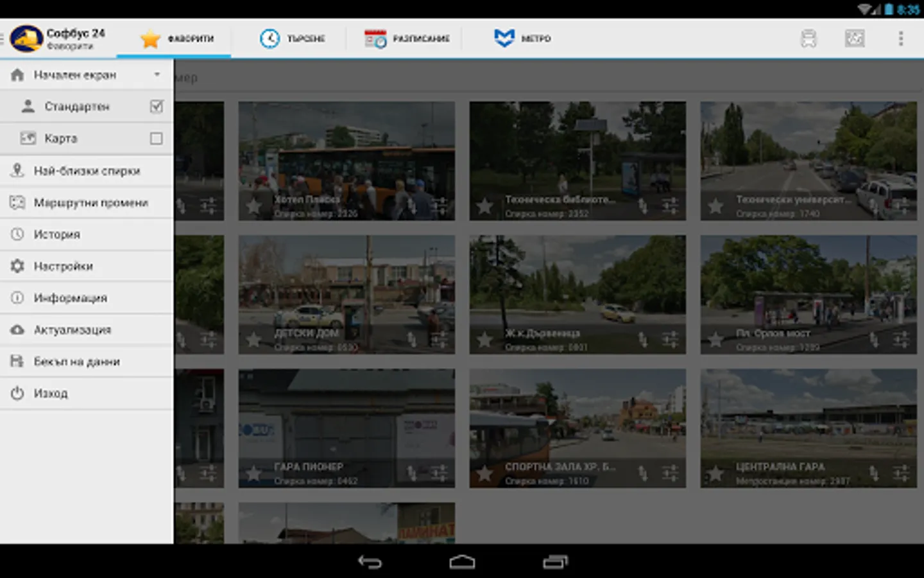Viewport: 924px width, 578px height.
Task: Tap the Android home navigation button
Action: (462, 561)
